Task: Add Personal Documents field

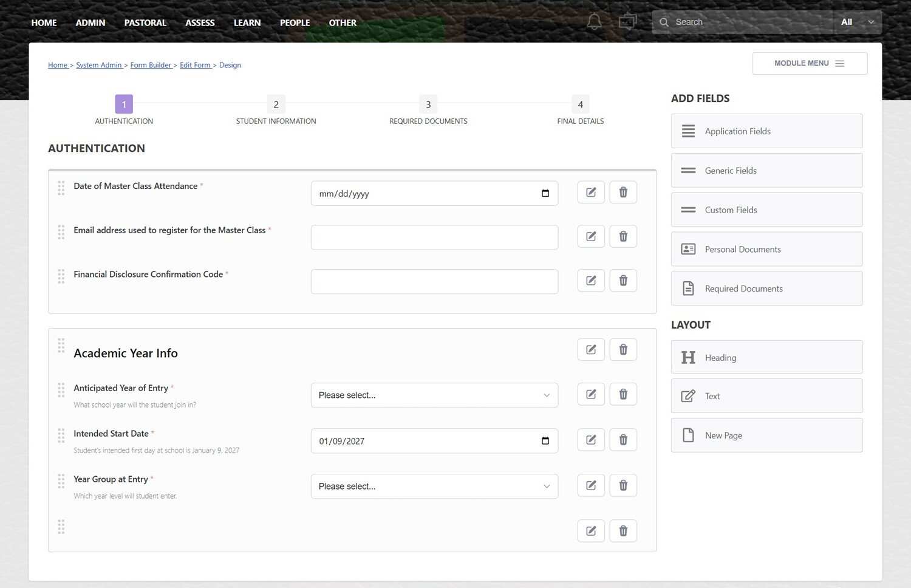Action: 766,249
